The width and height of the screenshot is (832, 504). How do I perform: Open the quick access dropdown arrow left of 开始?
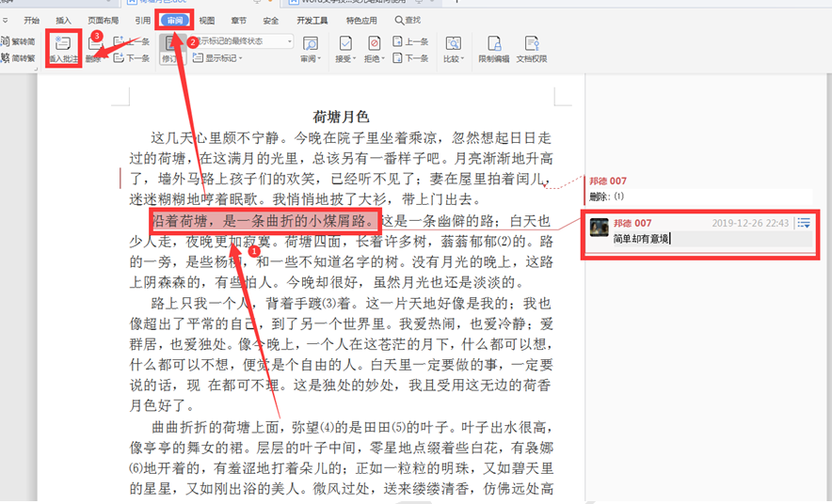[5, 20]
